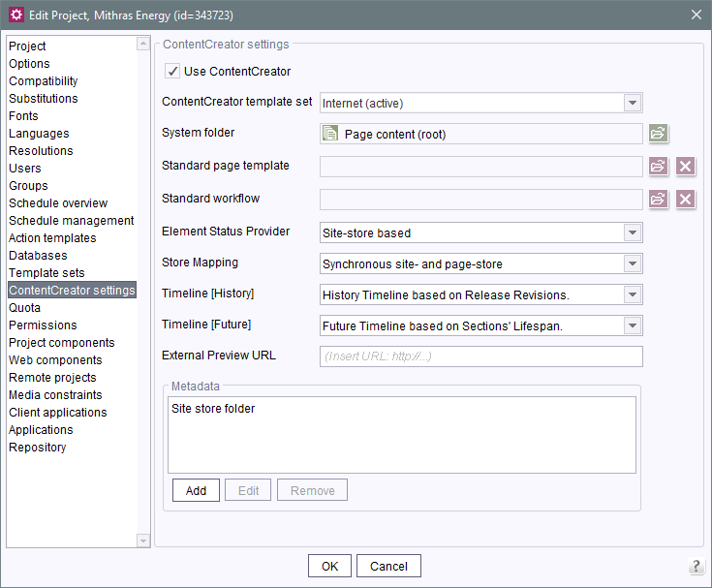Go to Compatibility settings

(44, 80)
